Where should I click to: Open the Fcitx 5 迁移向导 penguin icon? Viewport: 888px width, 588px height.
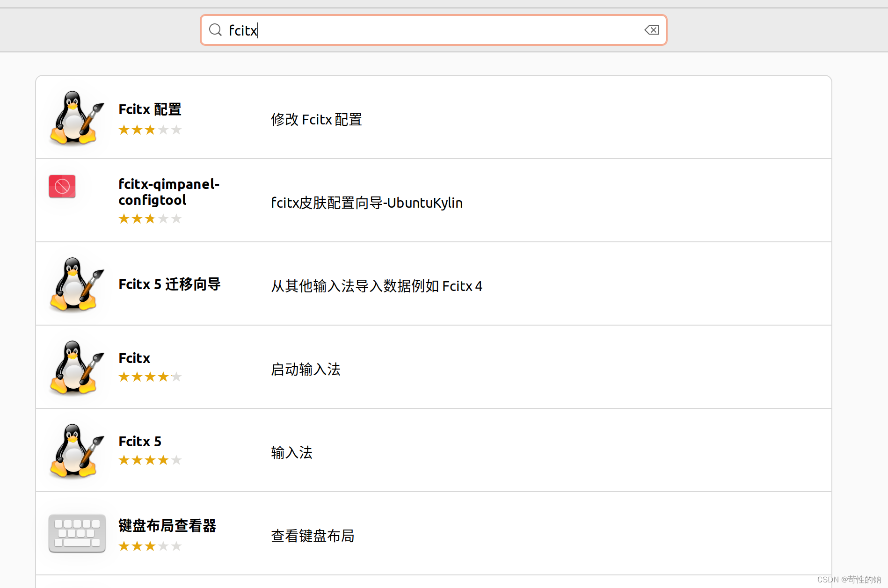coord(77,283)
